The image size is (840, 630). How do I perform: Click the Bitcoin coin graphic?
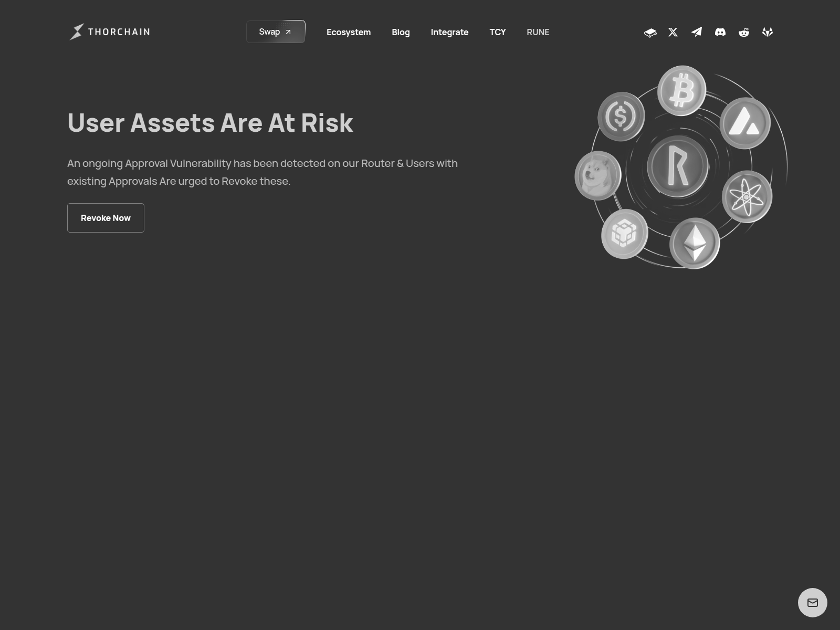(x=681, y=90)
